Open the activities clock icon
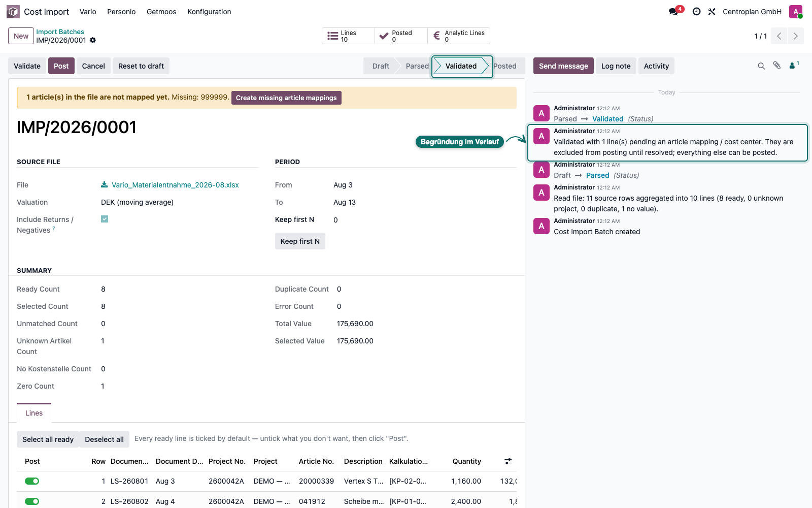Viewport: 812px width, 508px height. [697, 12]
